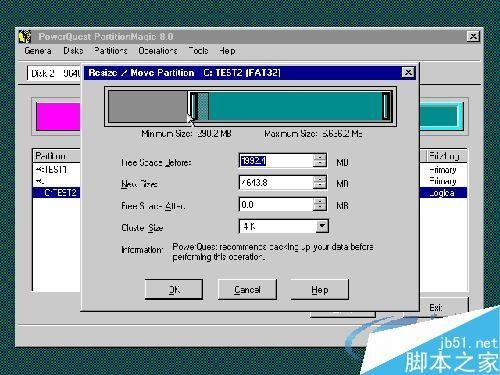
Task: Click the New Size input field
Action: tap(276, 183)
